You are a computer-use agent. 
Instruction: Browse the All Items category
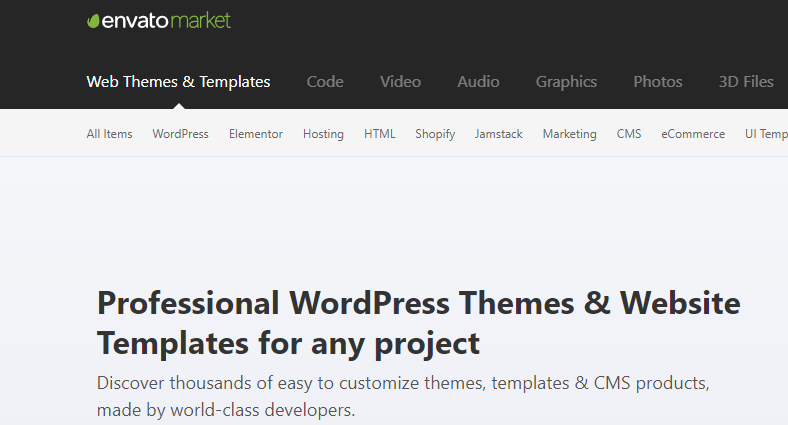(x=110, y=134)
